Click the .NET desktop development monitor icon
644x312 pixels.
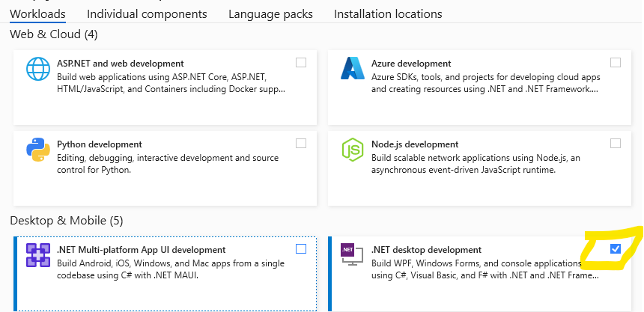(353, 254)
